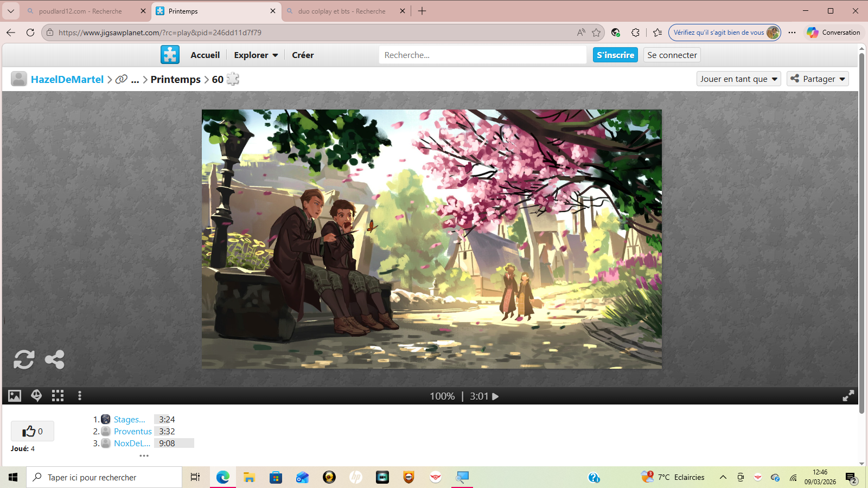Open Microsoft Store from the taskbar

(x=276, y=477)
